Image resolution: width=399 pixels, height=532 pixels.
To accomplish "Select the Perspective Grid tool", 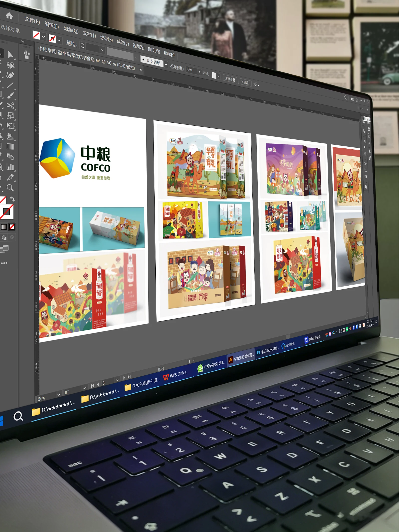I will 10,136.
